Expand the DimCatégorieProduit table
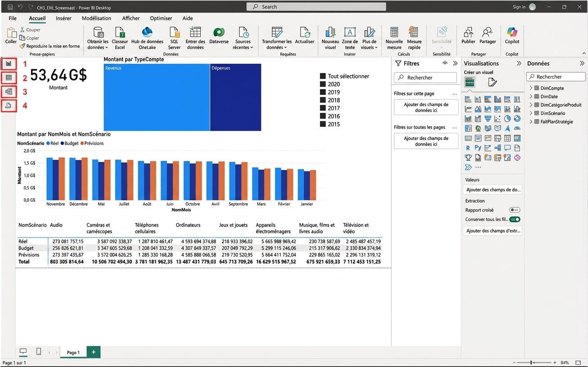 (x=531, y=105)
